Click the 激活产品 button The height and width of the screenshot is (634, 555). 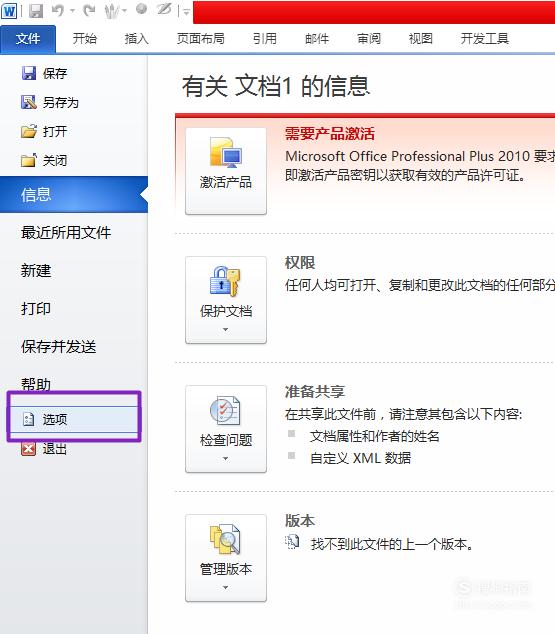(x=226, y=171)
